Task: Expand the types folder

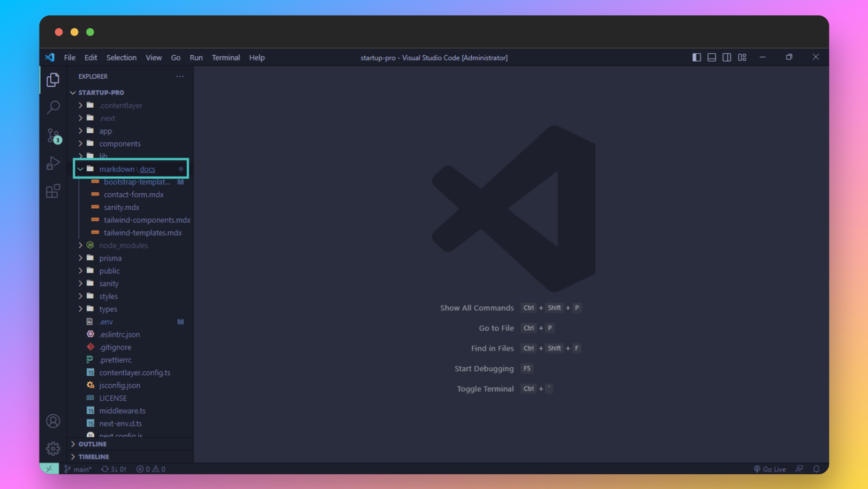Action: click(130, 309)
